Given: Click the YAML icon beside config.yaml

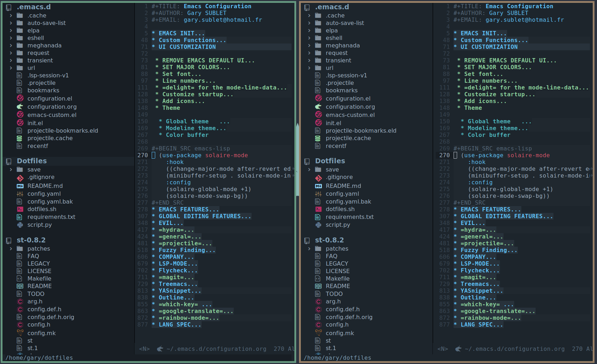Looking at the screenshot, I should 20,194.
